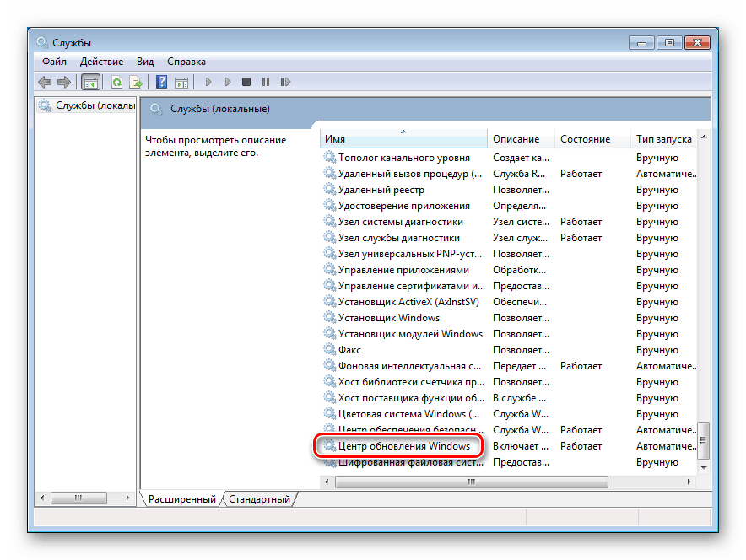Viewport: 746px width, 560px height.
Task: Click the Pause Service icon
Action: tap(266, 82)
